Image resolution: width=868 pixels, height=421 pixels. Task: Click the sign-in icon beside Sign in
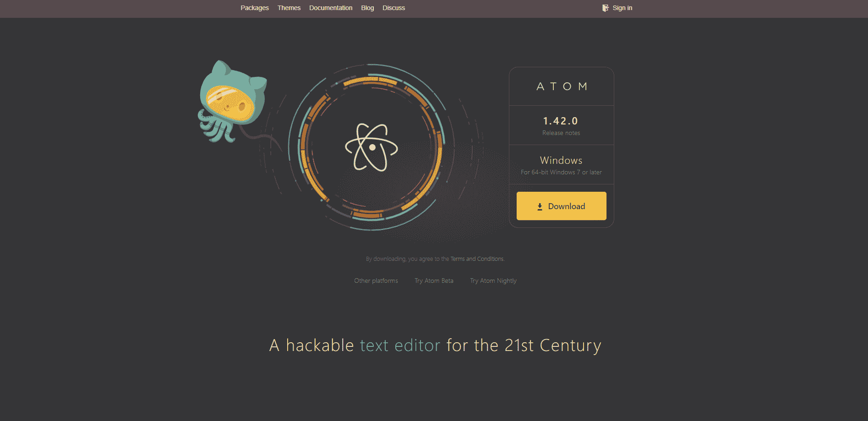click(x=606, y=8)
